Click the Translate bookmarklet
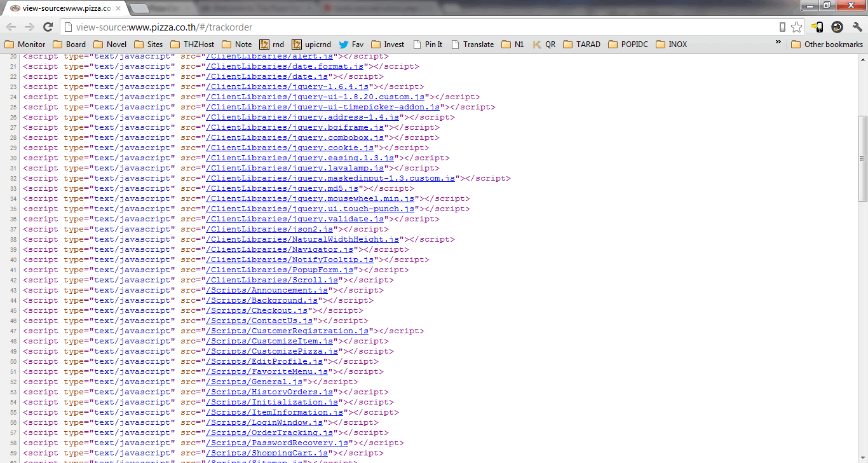Image resolution: width=868 pixels, height=463 pixels. tap(472, 45)
